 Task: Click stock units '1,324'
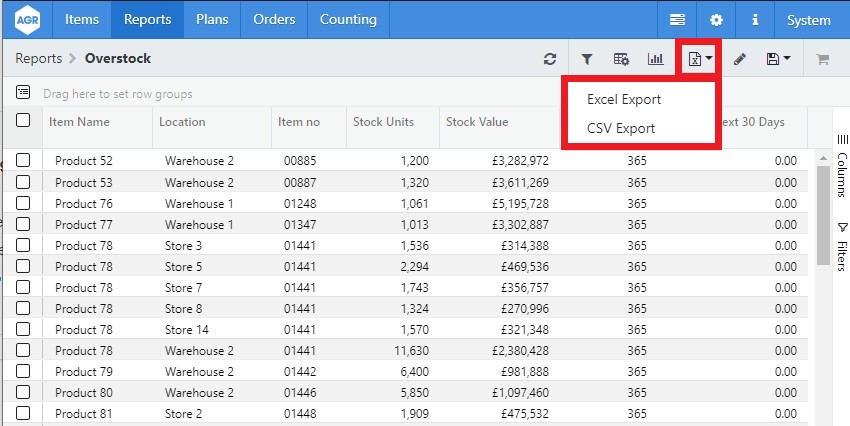[x=415, y=309]
